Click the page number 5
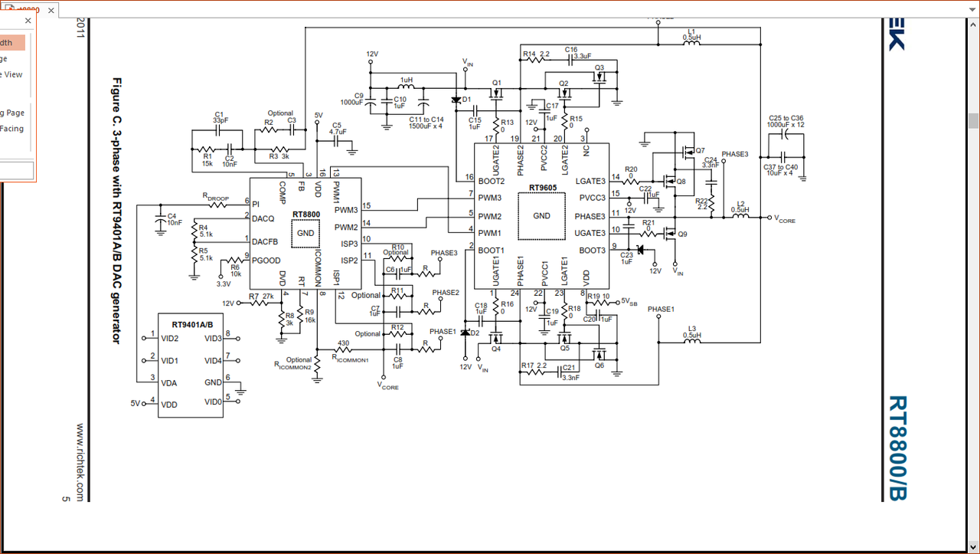980x554 pixels. click(x=66, y=500)
